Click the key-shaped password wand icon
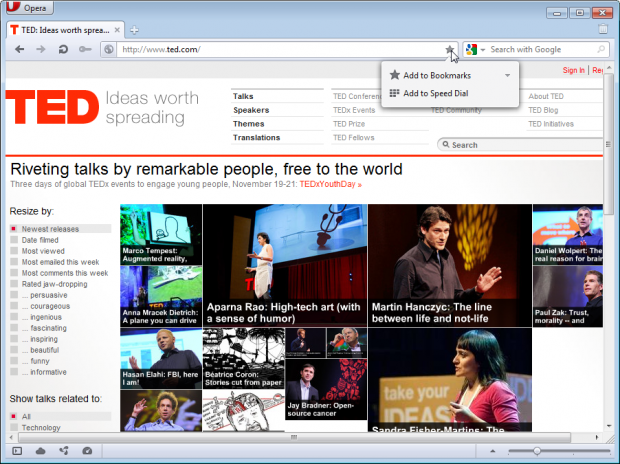Screen dimensions: 620x464 pos(85,48)
